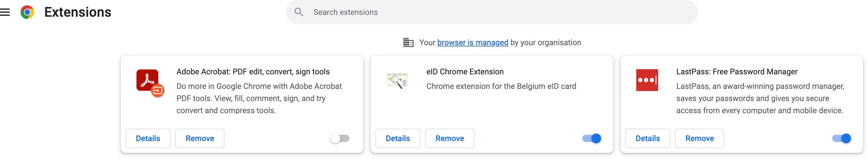The width and height of the screenshot is (868, 159).
Task: Click the LastPass: Free Password Manager title
Action: 737,72
